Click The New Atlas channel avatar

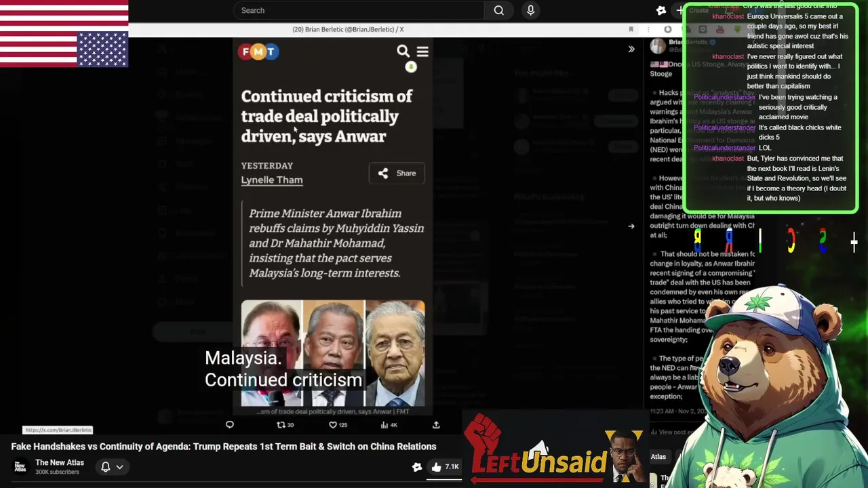(x=20, y=466)
